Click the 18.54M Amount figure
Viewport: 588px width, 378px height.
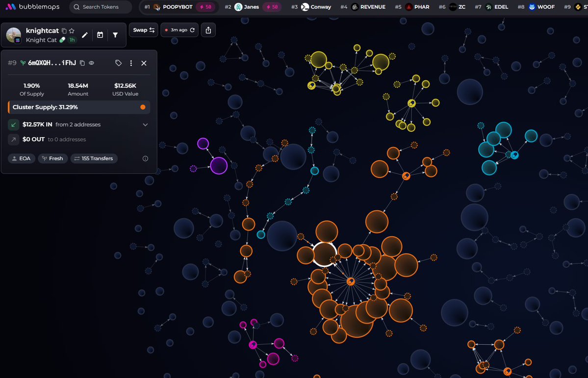coord(78,86)
